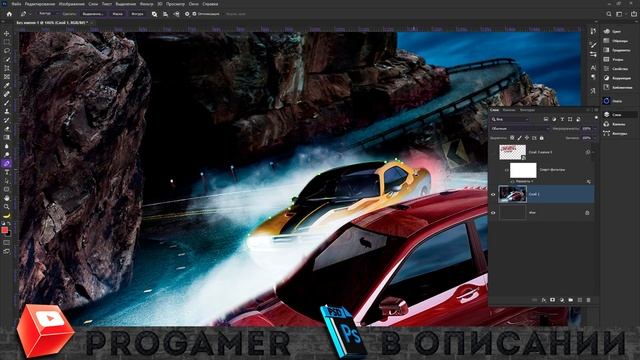
Task: Select the Move tool
Action: point(7,33)
